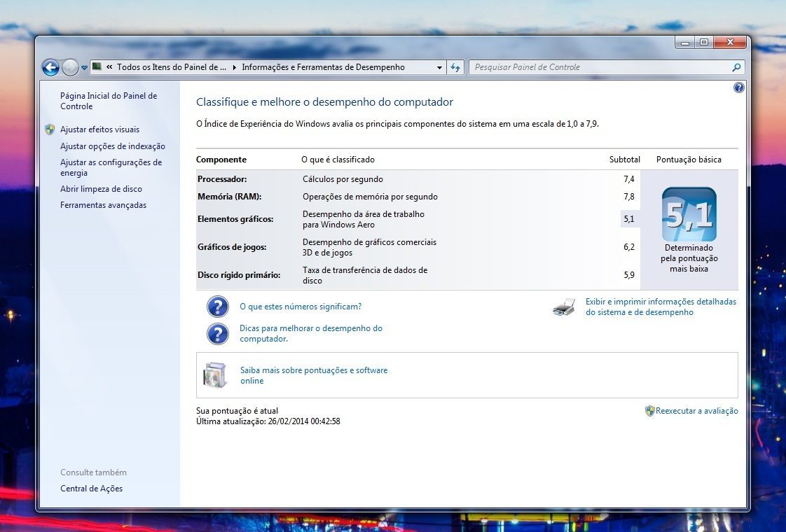Click the software box icon

(x=216, y=374)
